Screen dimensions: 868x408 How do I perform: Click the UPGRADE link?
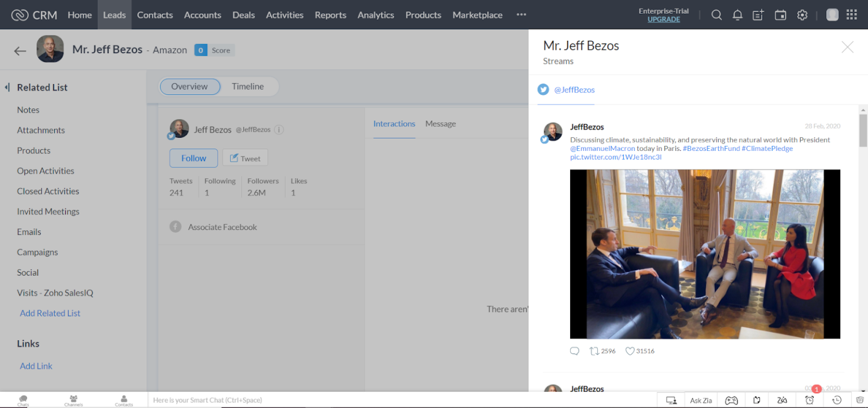663,19
